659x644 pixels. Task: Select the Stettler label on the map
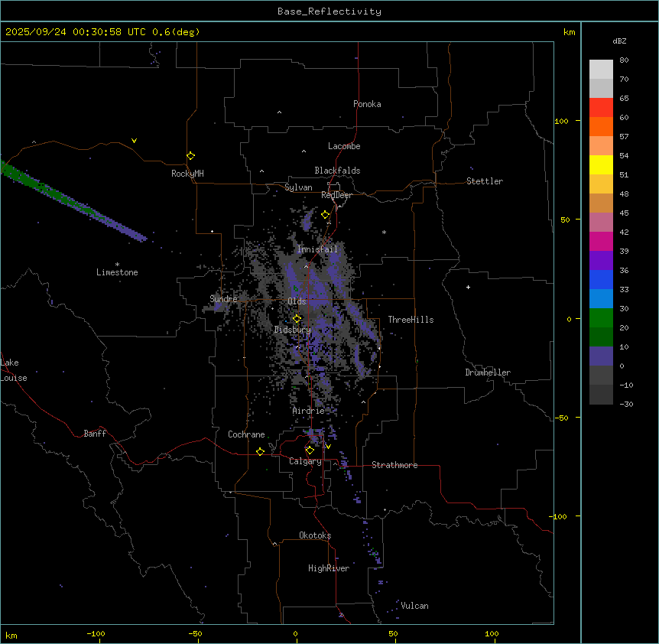[485, 181]
